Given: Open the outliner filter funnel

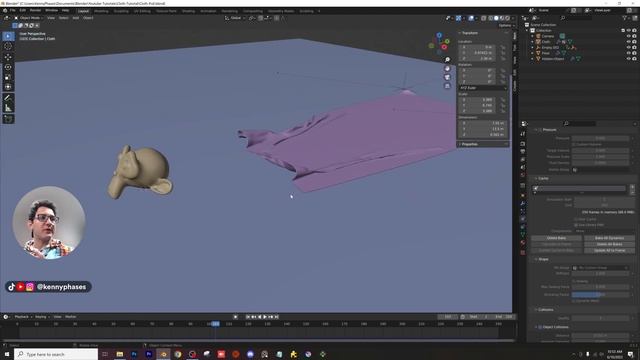Looking at the screenshot, I should tap(624, 18).
